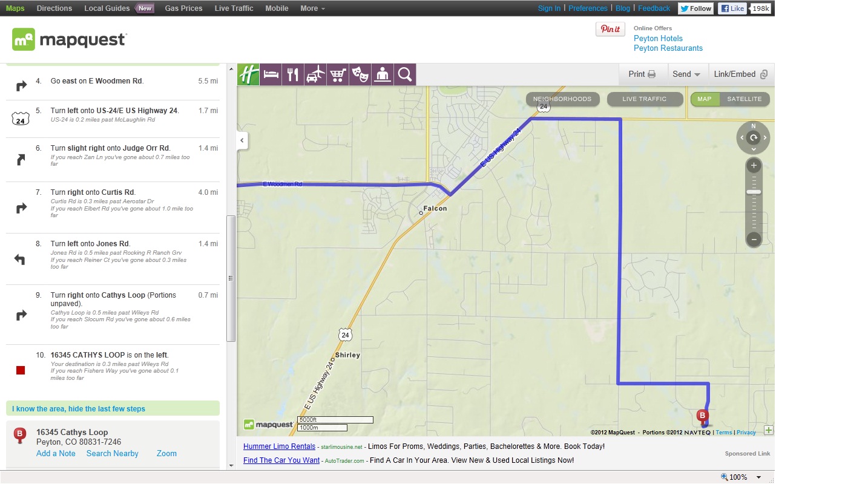This screenshot has height=484, width=868.
Task: Show shopping with the cart icon
Action: click(x=338, y=74)
